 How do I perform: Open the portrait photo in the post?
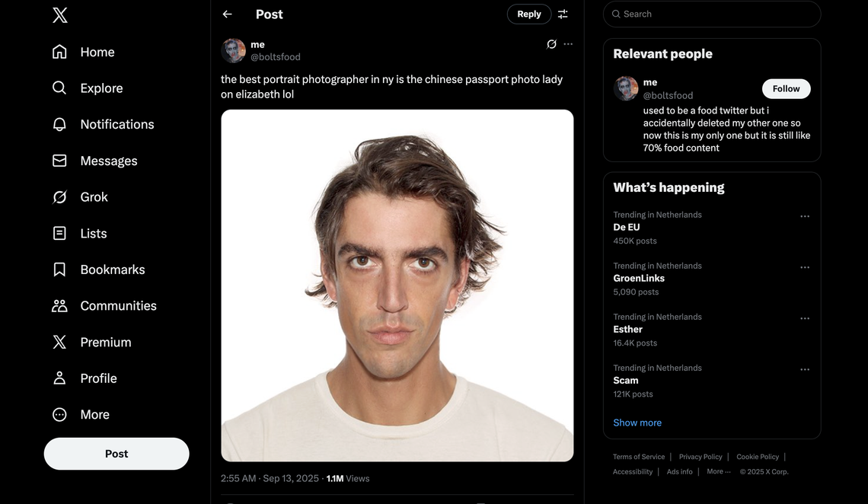tap(397, 285)
